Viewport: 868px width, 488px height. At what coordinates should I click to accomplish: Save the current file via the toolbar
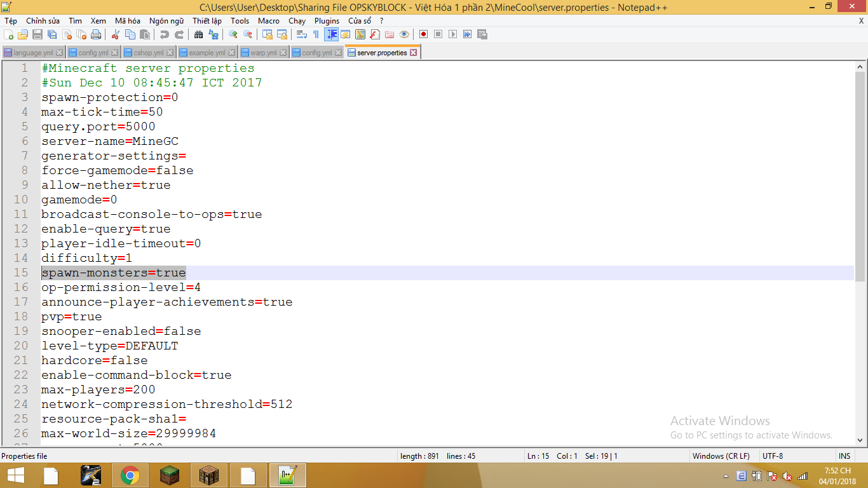37,34
